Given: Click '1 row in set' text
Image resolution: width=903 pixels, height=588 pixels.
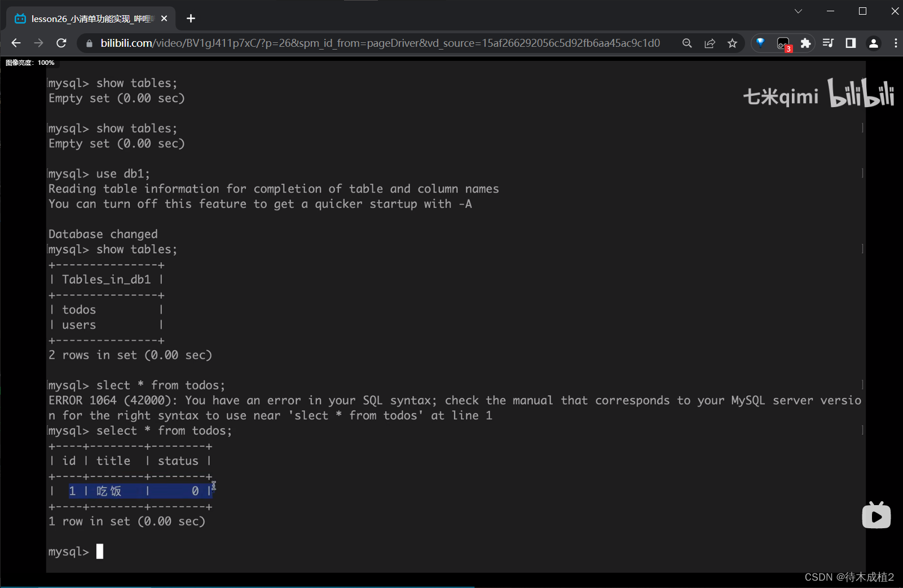Looking at the screenshot, I should click(x=89, y=521).
